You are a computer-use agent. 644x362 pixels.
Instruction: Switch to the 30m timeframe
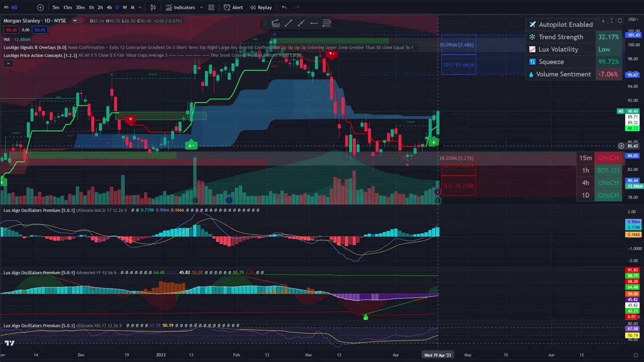[80, 8]
